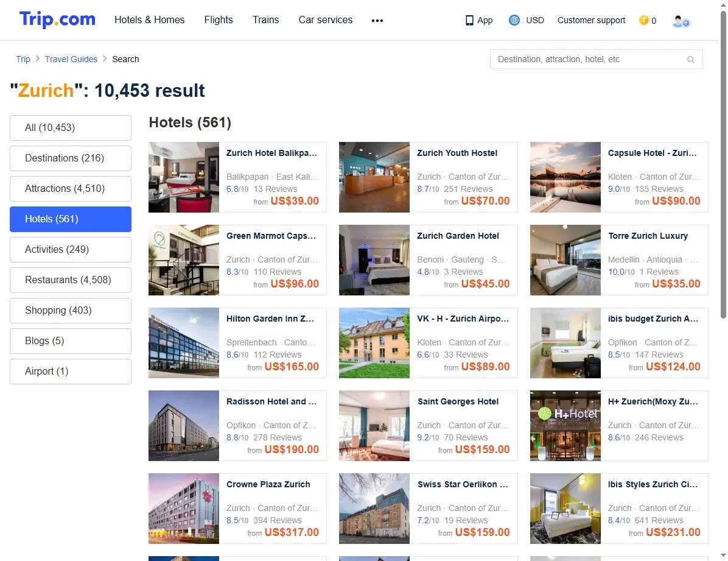Click Crowne Plaza Zurich title
This screenshot has width=728, height=561.
(x=268, y=484)
